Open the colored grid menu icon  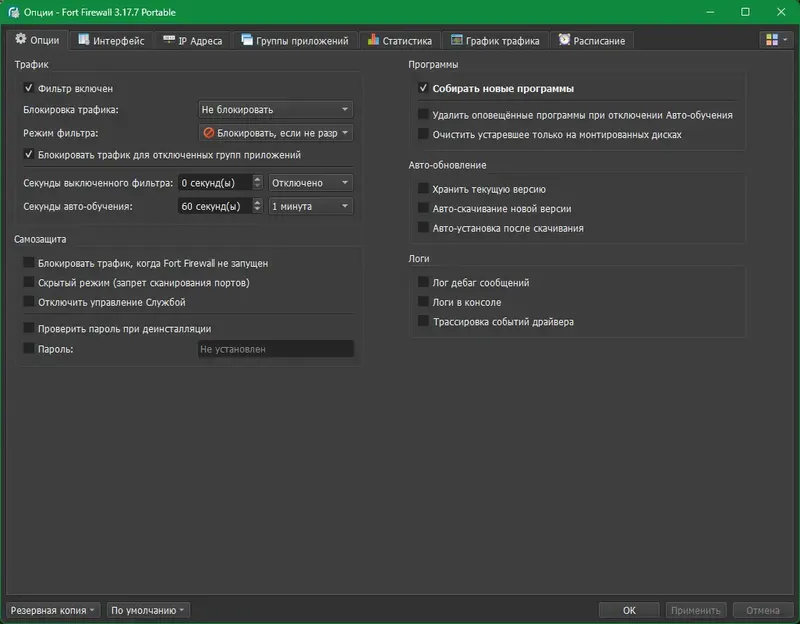772,40
